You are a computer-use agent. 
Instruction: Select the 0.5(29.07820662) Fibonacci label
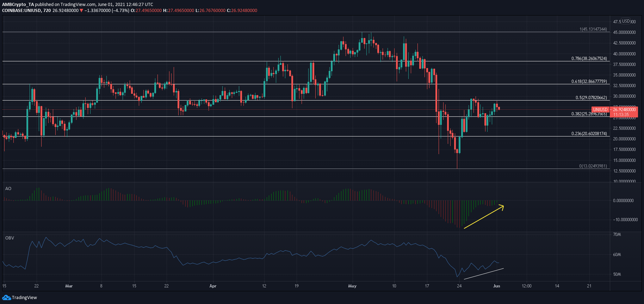[x=591, y=98]
